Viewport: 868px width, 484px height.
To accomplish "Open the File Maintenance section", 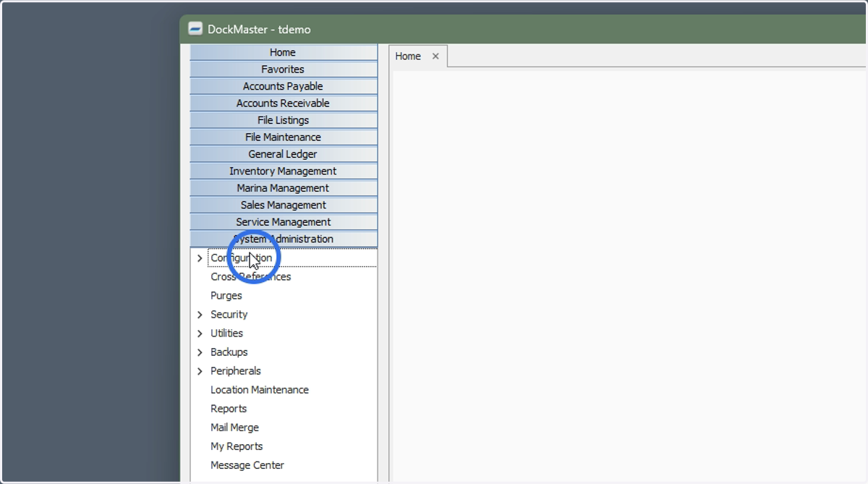I will click(x=284, y=137).
